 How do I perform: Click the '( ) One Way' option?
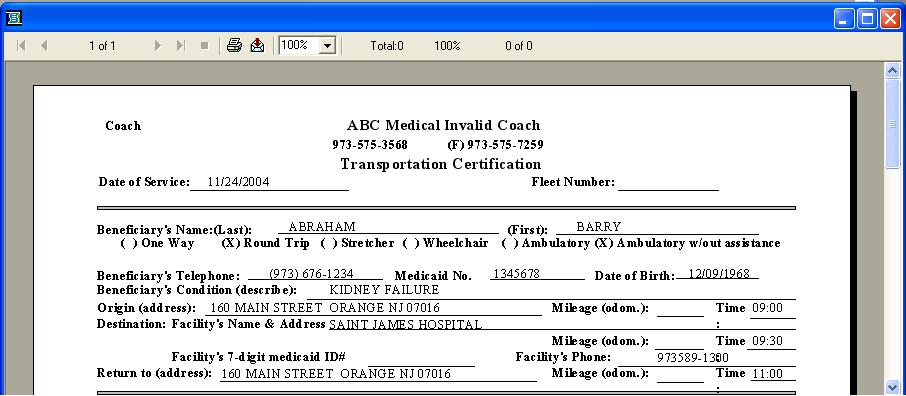157,243
